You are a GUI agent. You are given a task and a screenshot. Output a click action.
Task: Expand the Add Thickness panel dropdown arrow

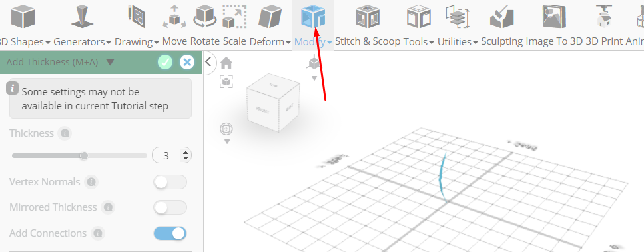click(x=110, y=62)
